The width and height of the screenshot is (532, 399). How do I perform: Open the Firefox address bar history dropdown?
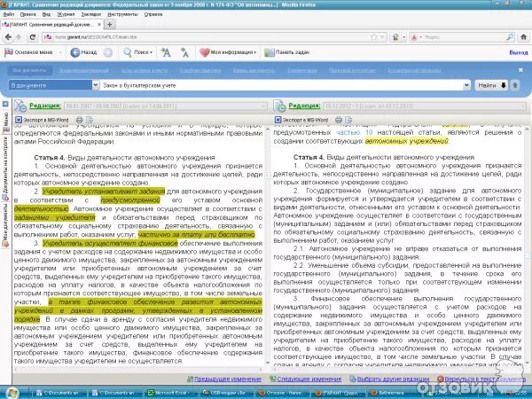click(382, 37)
